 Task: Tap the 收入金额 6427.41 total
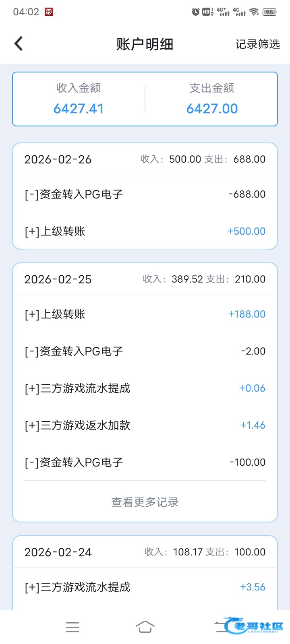coord(79,99)
